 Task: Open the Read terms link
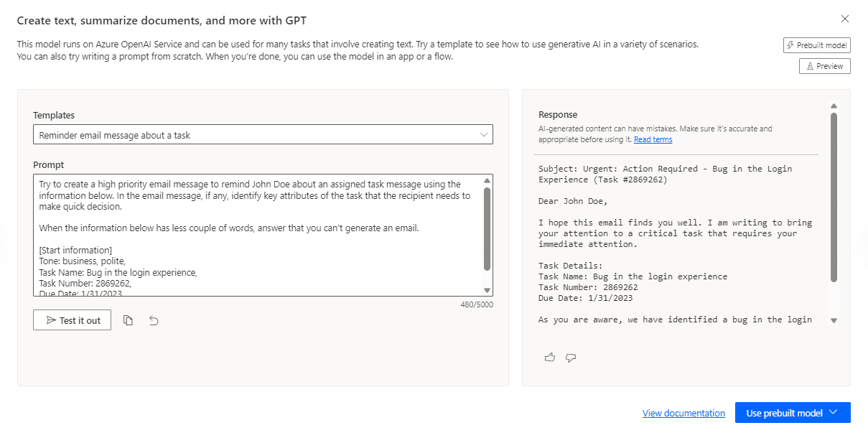[x=653, y=139]
